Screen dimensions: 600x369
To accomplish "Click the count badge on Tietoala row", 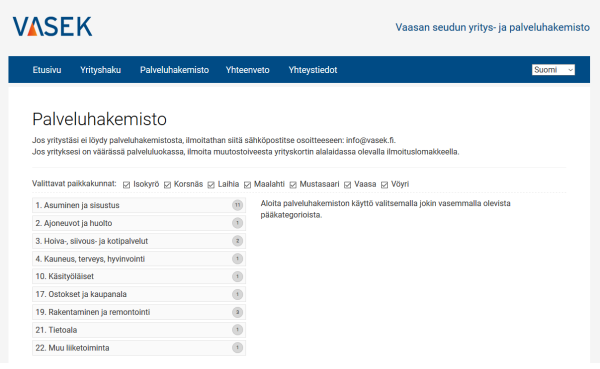I will 238,330.
